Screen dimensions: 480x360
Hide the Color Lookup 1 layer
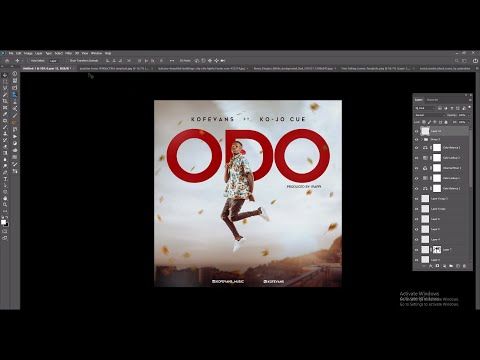(416, 178)
